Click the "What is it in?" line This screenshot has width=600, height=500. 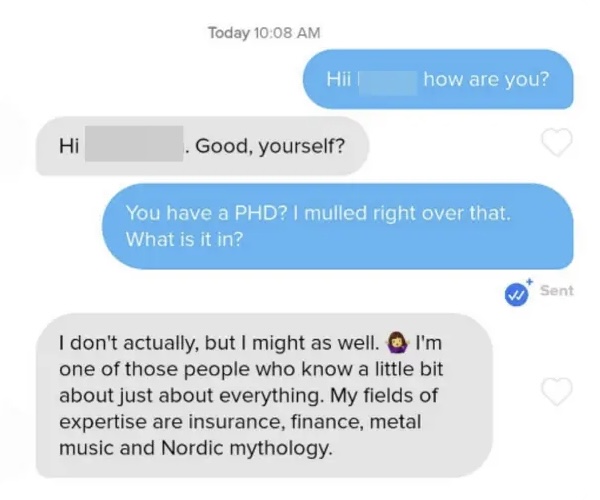pyautogui.click(x=184, y=239)
